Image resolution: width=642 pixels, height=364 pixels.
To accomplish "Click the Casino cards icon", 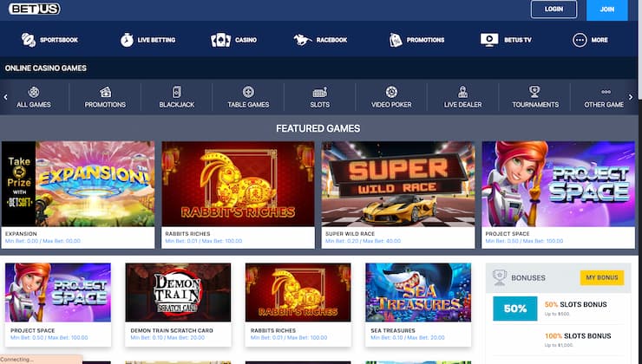I will point(220,40).
